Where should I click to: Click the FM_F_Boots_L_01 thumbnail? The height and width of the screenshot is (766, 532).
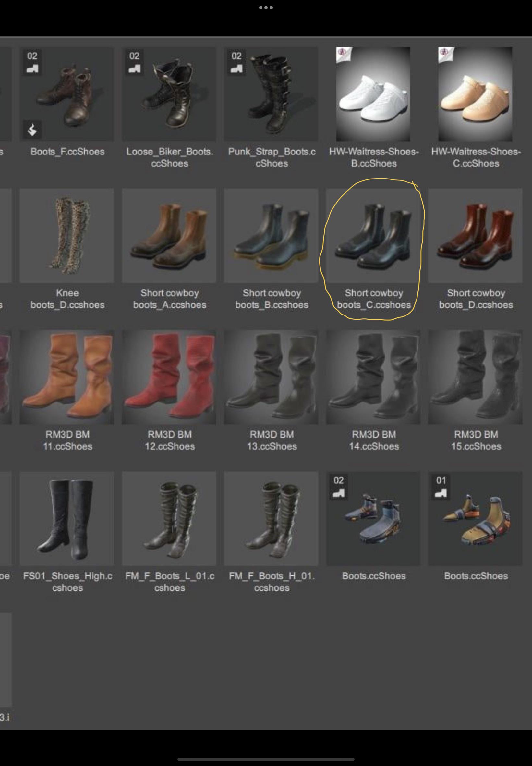169,518
